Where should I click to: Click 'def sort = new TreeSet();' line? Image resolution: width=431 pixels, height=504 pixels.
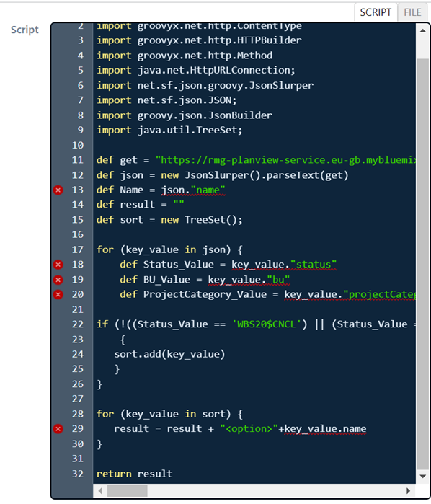[x=169, y=220]
